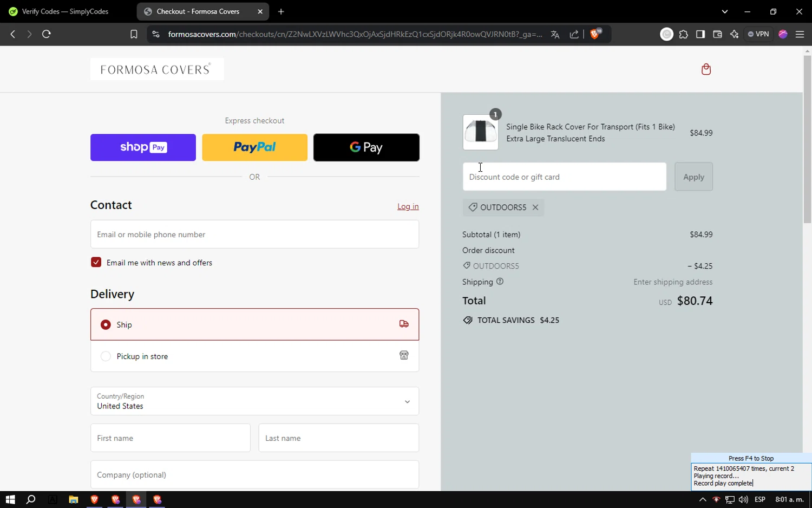Screen dimensions: 812x508
Task: Pay with Google Pay
Action: point(366,147)
